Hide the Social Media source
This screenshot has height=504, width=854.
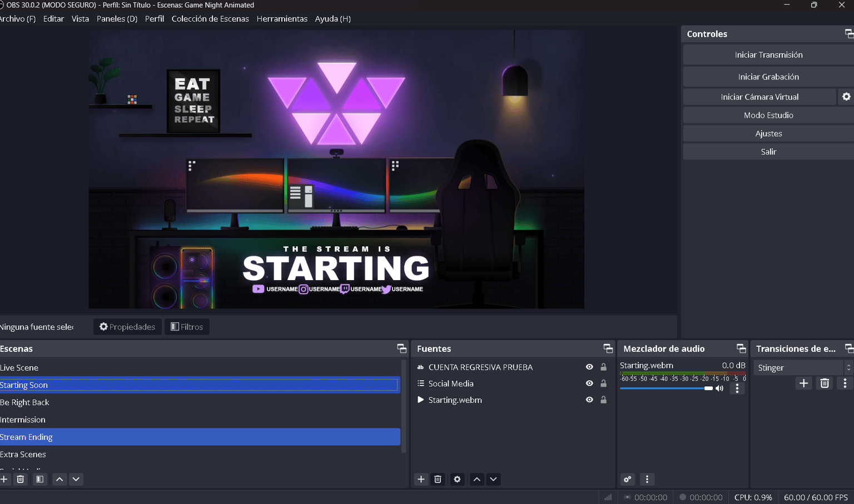(589, 383)
